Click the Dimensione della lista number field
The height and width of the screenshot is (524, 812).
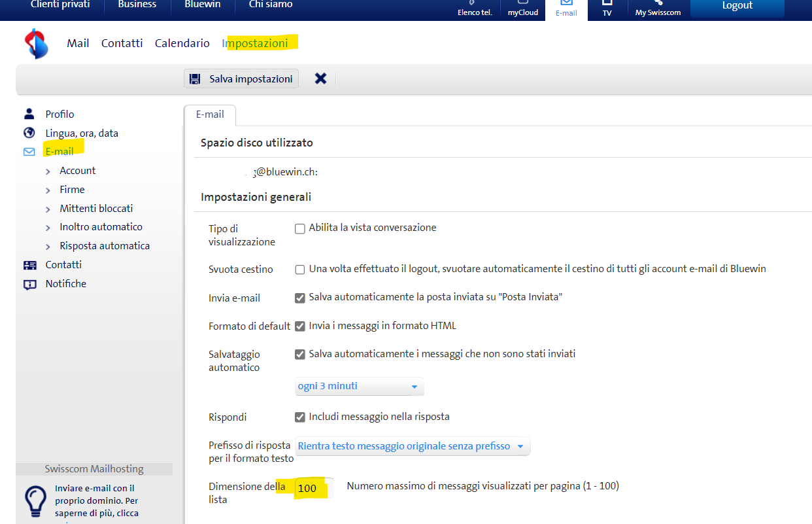(x=313, y=488)
